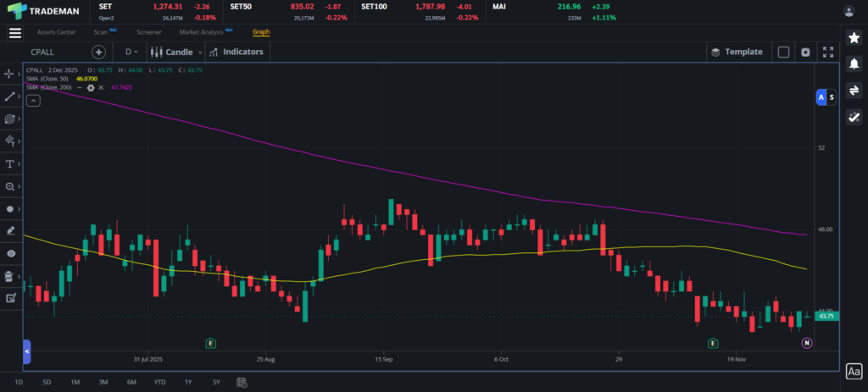Click the 43.75 current price label
This screenshot has height=392, width=868.
(x=826, y=317)
